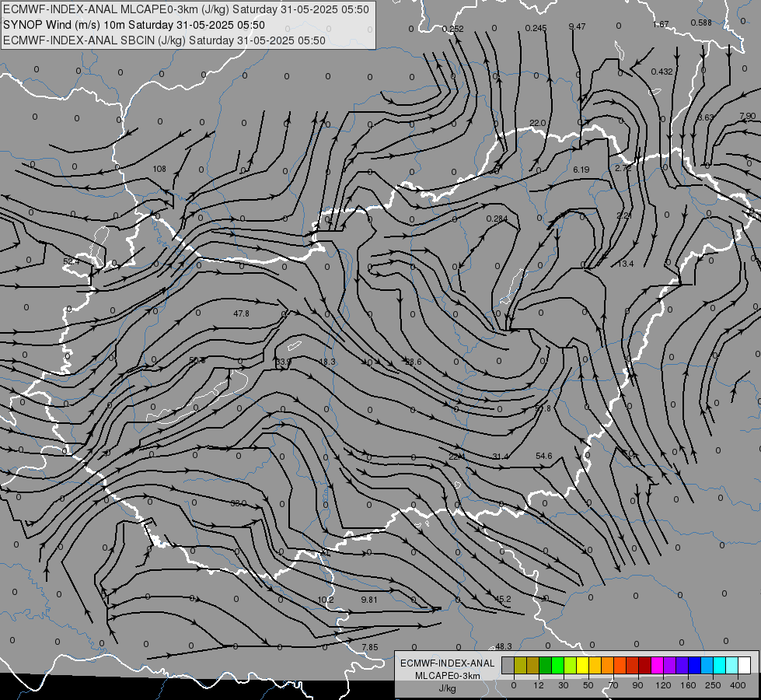Click the map value 7.85
Viewport: 761px width, 700px height.
point(370,647)
